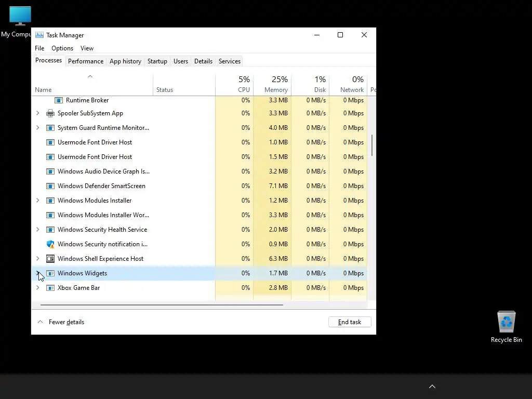Click the 6.3 MB memory value
The height and width of the screenshot is (399, 532).
pos(278,259)
